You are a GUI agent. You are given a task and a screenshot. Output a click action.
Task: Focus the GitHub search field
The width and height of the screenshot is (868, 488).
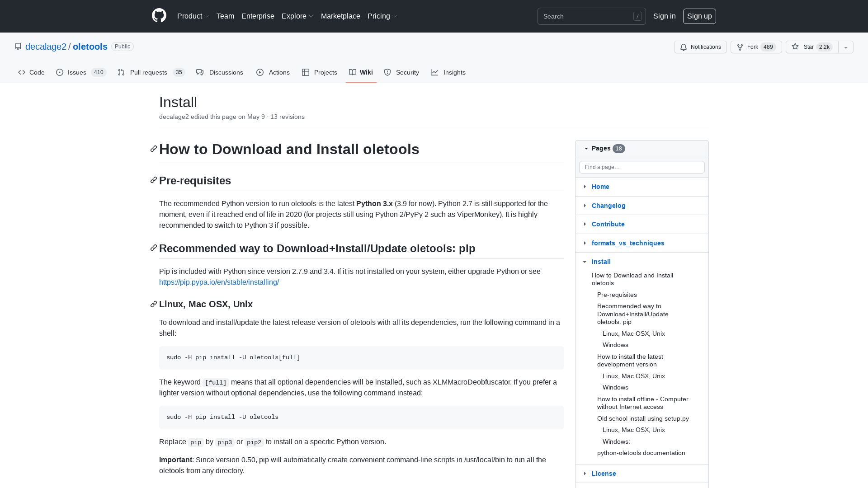point(591,16)
